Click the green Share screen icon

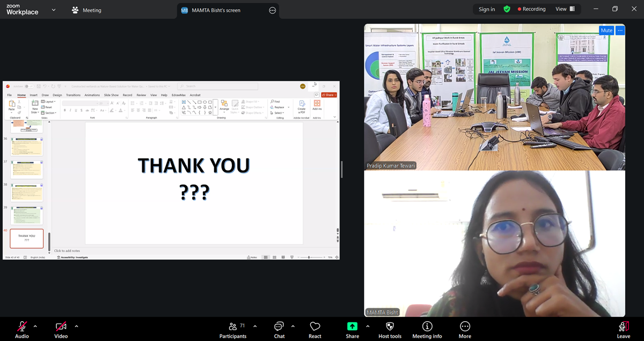(x=352, y=327)
